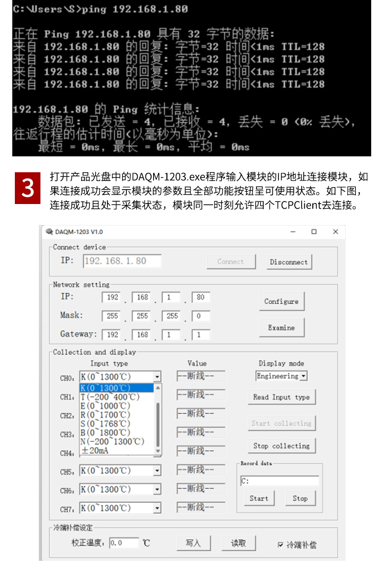
Task: Minimize the DAQM-1203 window
Action: coord(293,232)
